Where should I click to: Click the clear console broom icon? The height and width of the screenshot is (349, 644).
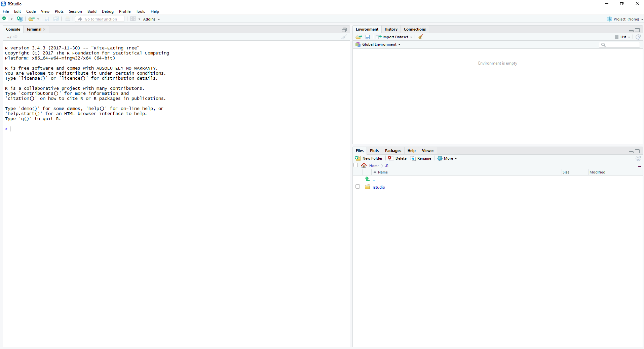point(344,37)
